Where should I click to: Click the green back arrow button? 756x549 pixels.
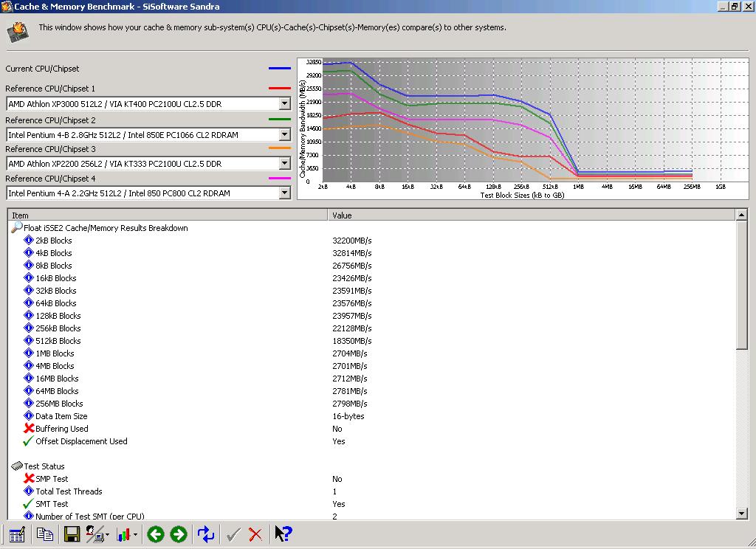(156, 534)
